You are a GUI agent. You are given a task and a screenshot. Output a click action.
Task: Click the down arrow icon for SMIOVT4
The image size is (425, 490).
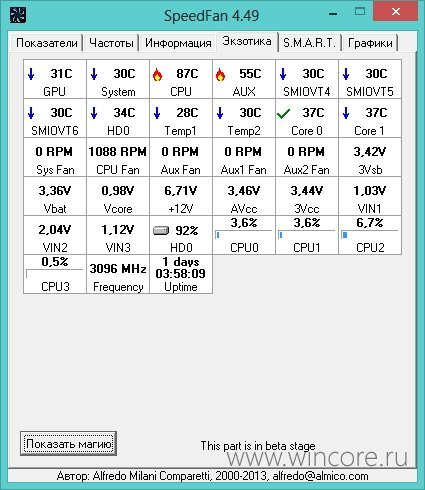tap(283, 74)
